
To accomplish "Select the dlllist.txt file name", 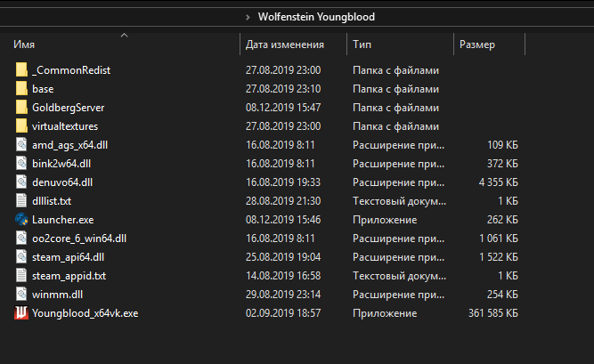I will pos(52,201).
